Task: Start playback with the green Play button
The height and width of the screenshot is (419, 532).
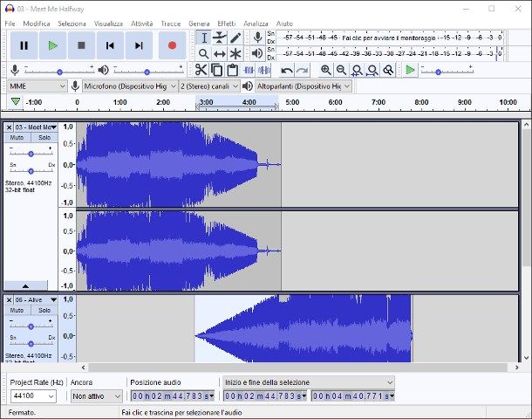Action: (52, 45)
